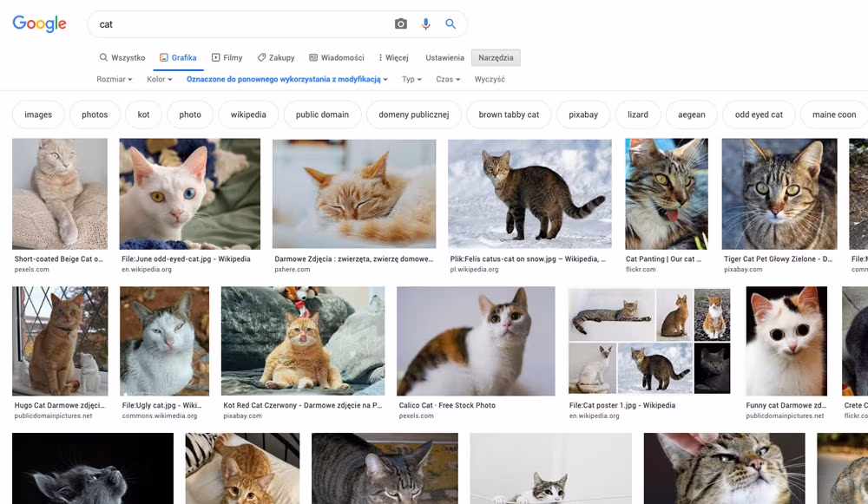Open the Cat Panting flickr thumbnail

tap(667, 193)
